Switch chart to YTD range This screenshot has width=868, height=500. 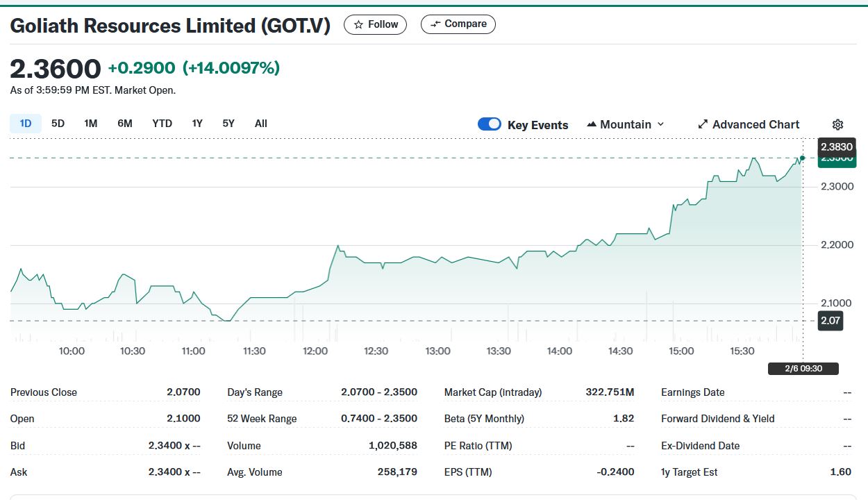(x=162, y=124)
